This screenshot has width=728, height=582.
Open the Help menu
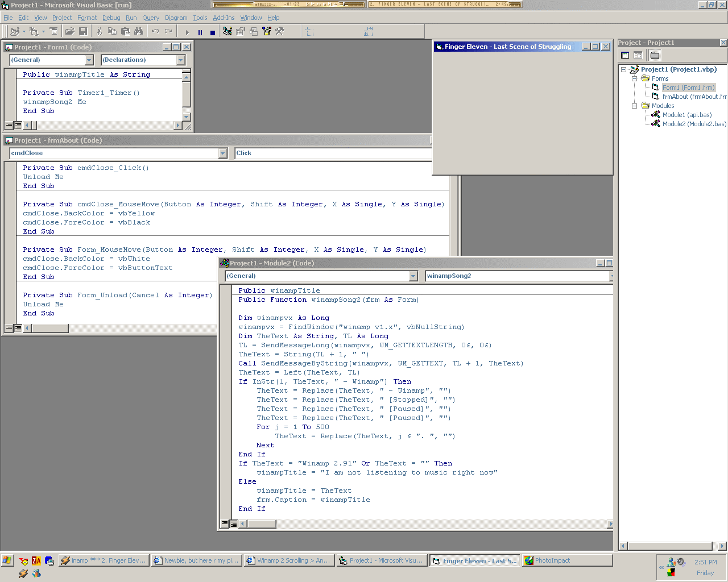click(x=274, y=18)
